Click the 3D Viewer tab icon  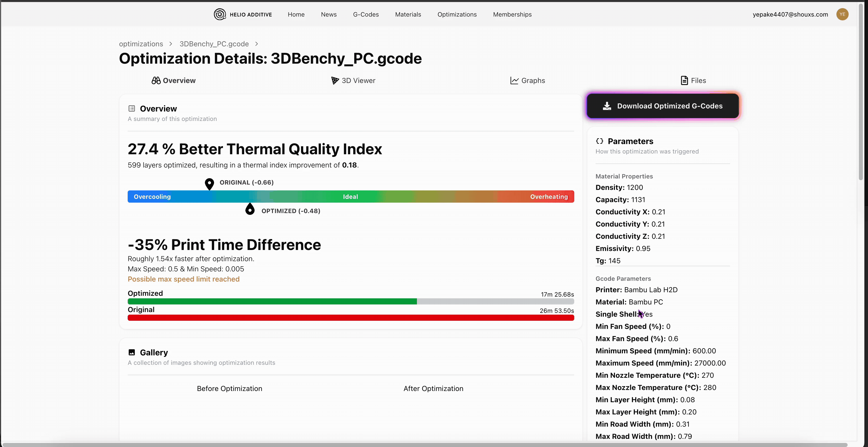tap(335, 80)
